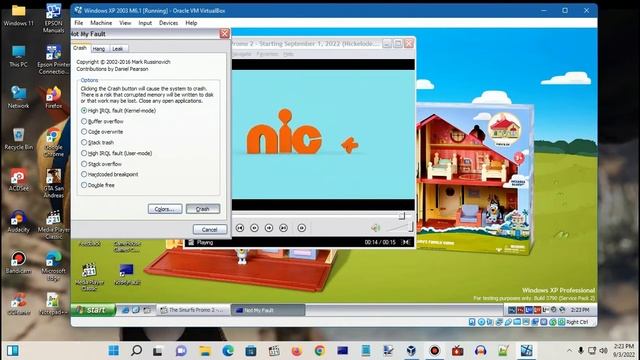The width and height of the screenshot is (640, 360).
Task: Open Google Chrome on Windows 11 taskbar
Action: (x=320, y=350)
